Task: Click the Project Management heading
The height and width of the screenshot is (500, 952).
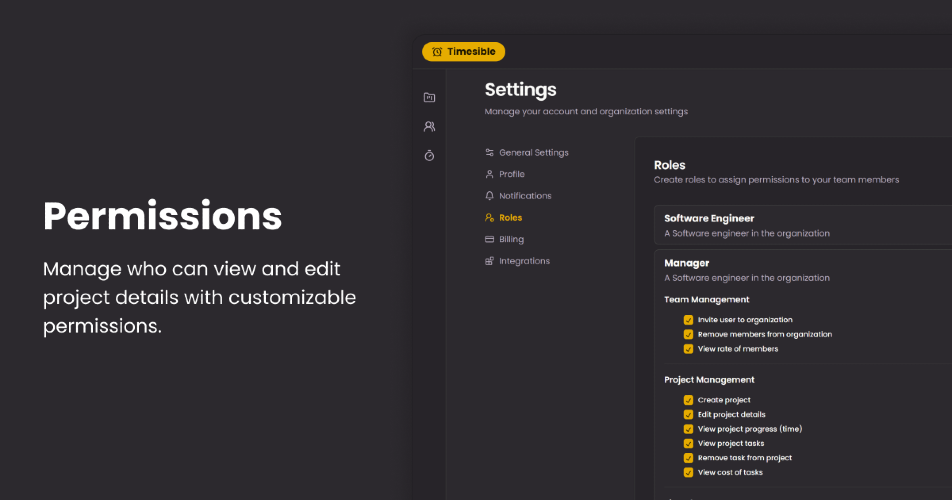Action: [709, 380]
